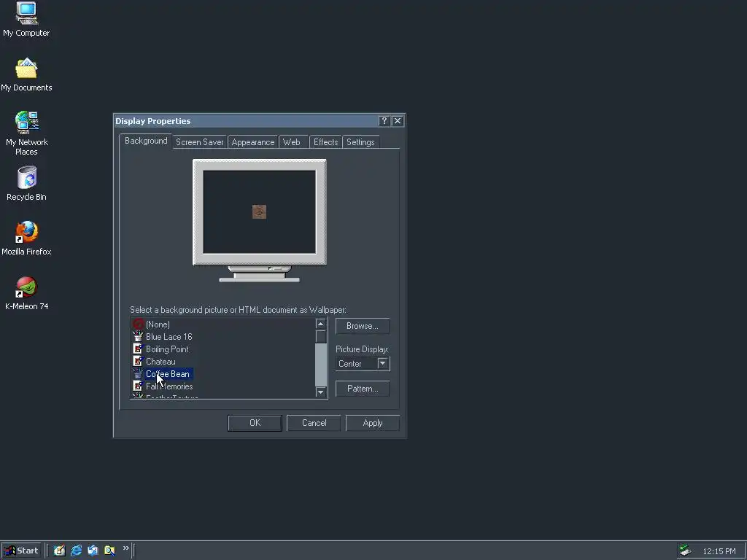The image size is (747, 560).
Task: Close the Display Properties dialog
Action: [398, 121]
